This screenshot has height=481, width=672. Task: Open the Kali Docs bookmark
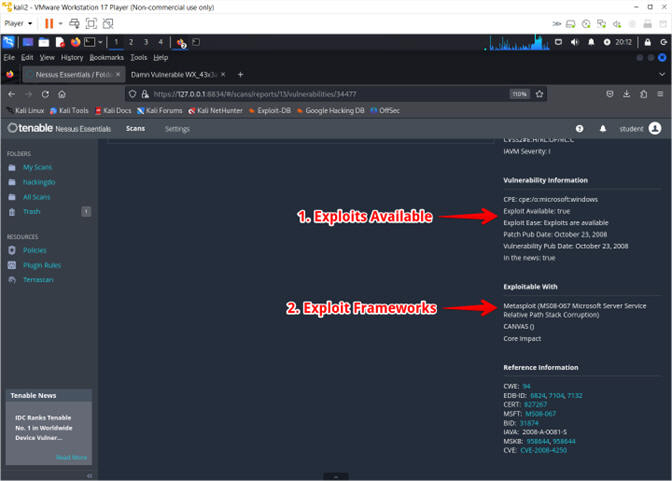tap(113, 111)
